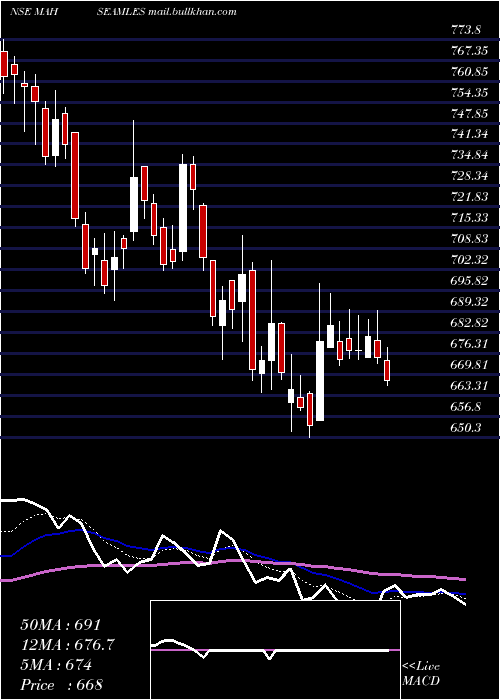
Task: Click the 760.85 price label
Action: tap(469, 72)
